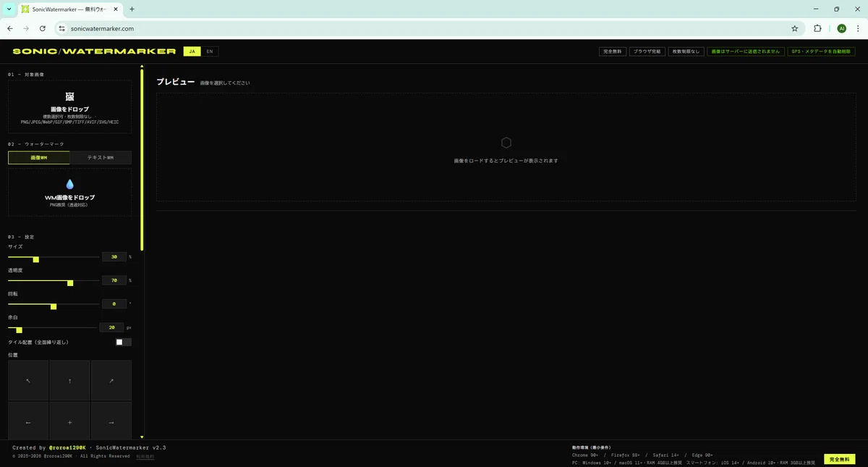Click the ブラウザ完結 badge
Screen dimensions: 868x467
point(647,51)
